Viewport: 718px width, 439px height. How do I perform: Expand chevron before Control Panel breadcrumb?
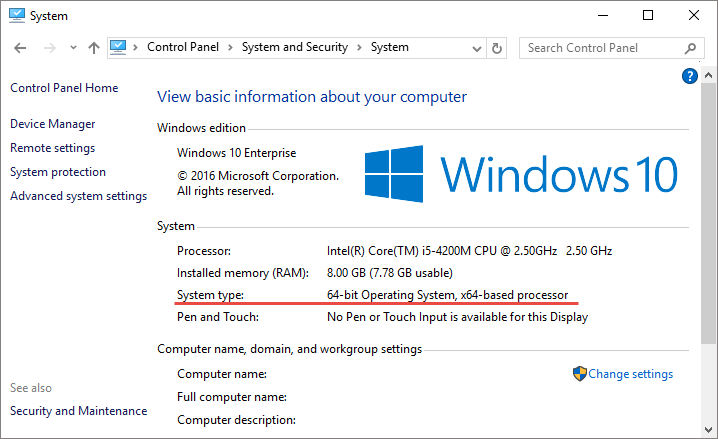tap(136, 48)
